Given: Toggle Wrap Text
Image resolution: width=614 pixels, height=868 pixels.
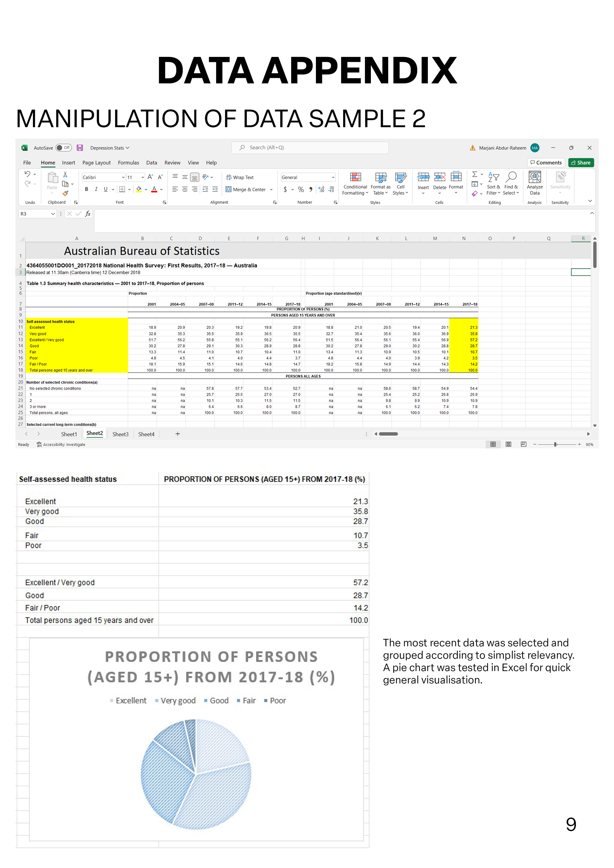Looking at the screenshot, I should pyautogui.click(x=240, y=177).
